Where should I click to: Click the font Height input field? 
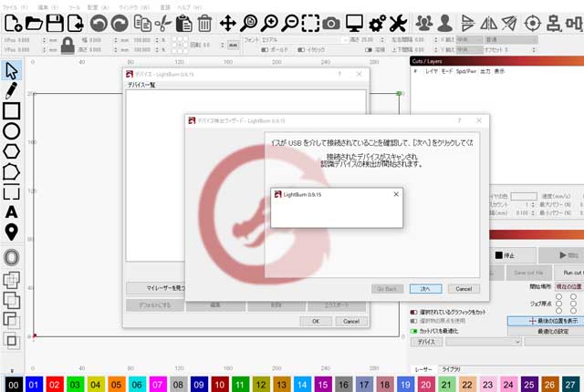[x=373, y=40]
